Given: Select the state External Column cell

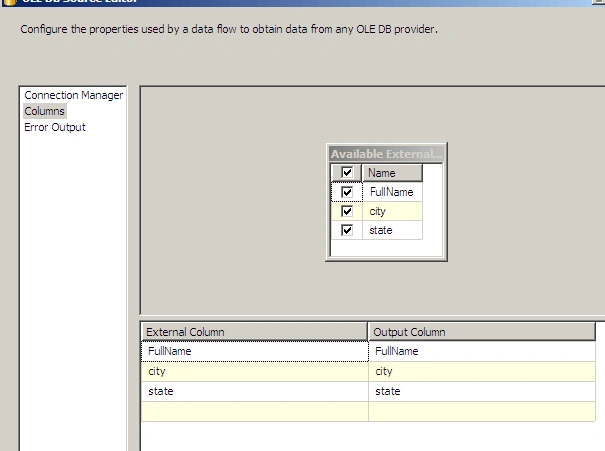Looking at the screenshot, I should (255, 392).
